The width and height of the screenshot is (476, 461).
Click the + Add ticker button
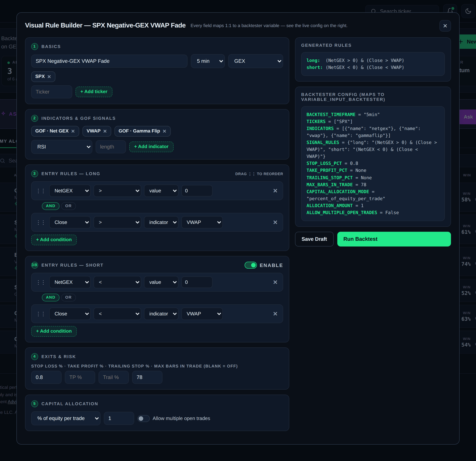(94, 92)
